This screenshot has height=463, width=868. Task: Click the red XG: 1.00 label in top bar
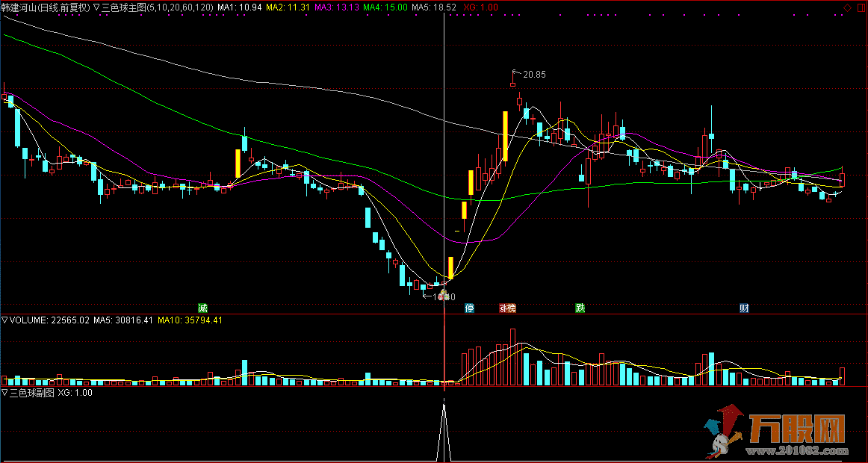click(480, 7)
